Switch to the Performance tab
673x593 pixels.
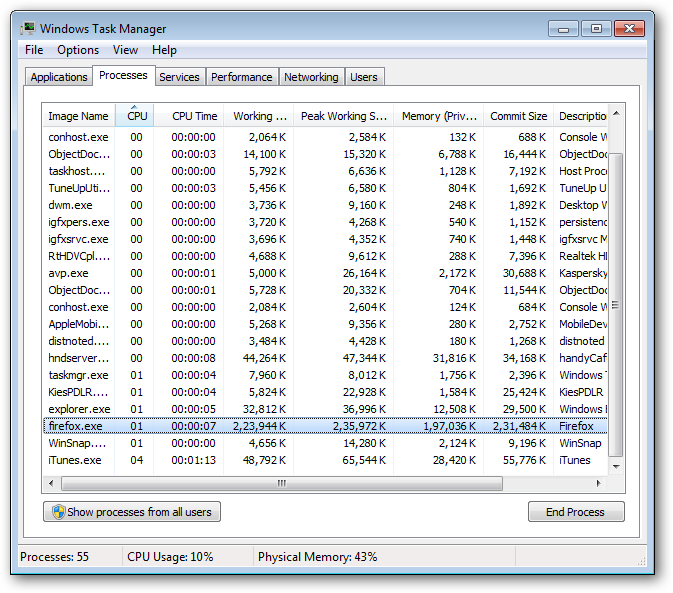[242, 77]
